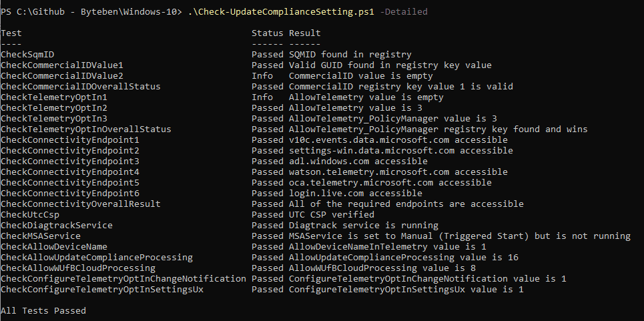Click CheckConnectivityOverallResult test name
The height and width of the screenshot is (321, 644).
[81, 204]
